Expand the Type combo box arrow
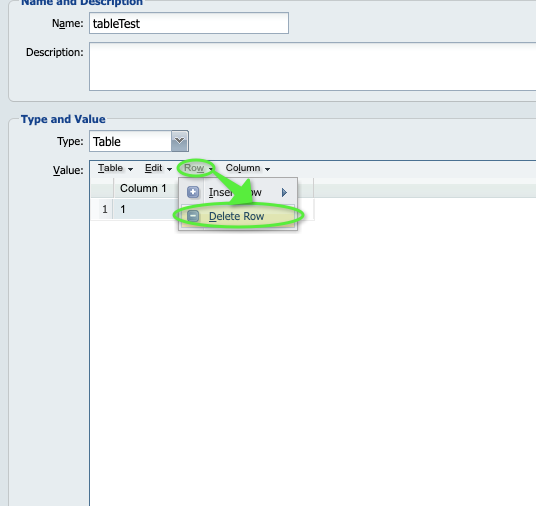The width and height of the screenshot is (536, 506). click(x=180, y=141)
